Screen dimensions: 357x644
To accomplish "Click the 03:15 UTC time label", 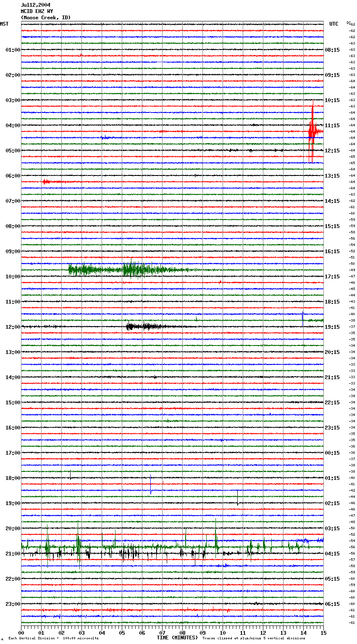I will point(332,529).
